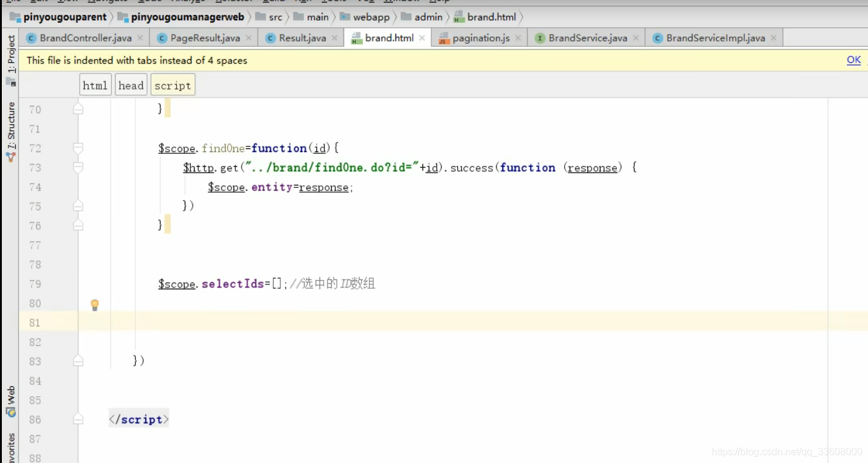Click the lightbulb intention icon at line 80
The image size is (868, 463).
click(x=95, y=304)
